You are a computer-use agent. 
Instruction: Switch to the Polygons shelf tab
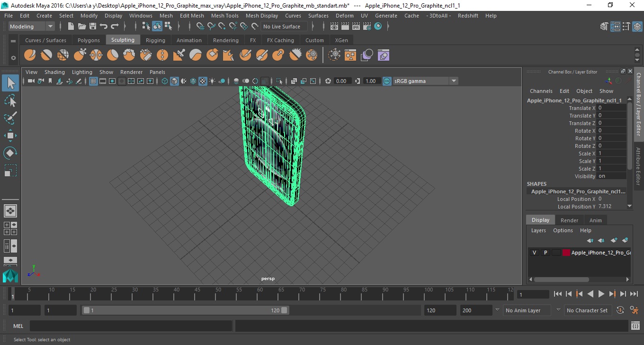[89, 40]
